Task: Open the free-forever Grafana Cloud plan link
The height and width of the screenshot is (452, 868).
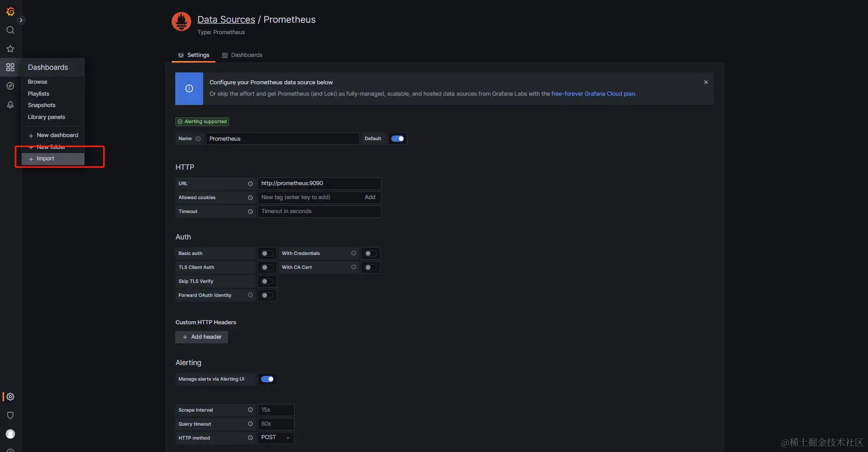Action: (x=593, y=94)
